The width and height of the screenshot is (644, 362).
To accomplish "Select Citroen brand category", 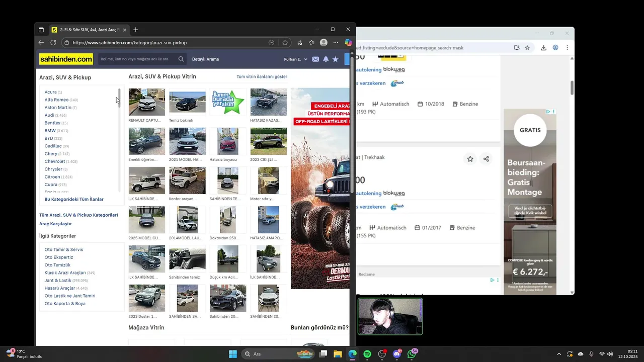I will 52,177.
